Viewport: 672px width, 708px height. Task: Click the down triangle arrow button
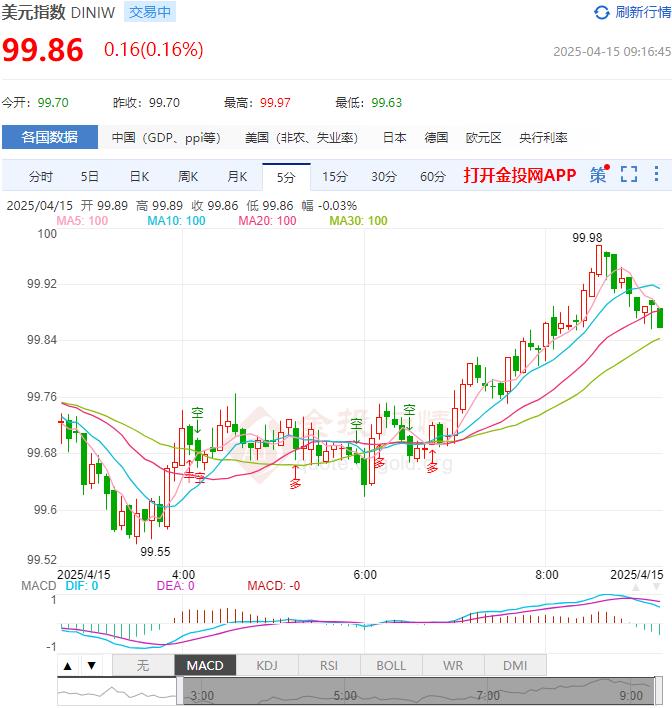click(91, 665)
